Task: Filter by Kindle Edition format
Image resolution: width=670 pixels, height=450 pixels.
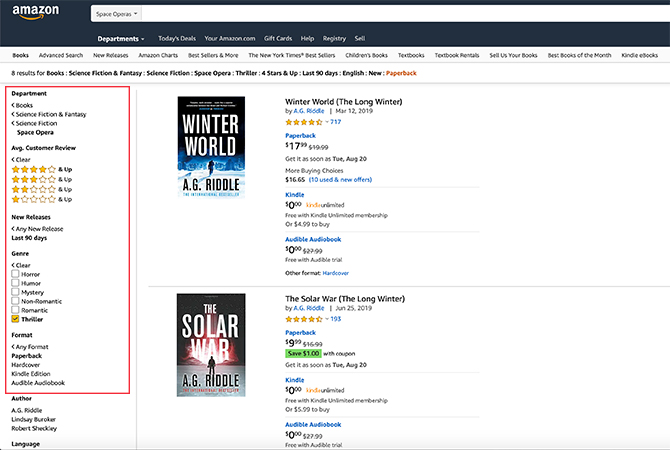Action: tap(31, 374)
